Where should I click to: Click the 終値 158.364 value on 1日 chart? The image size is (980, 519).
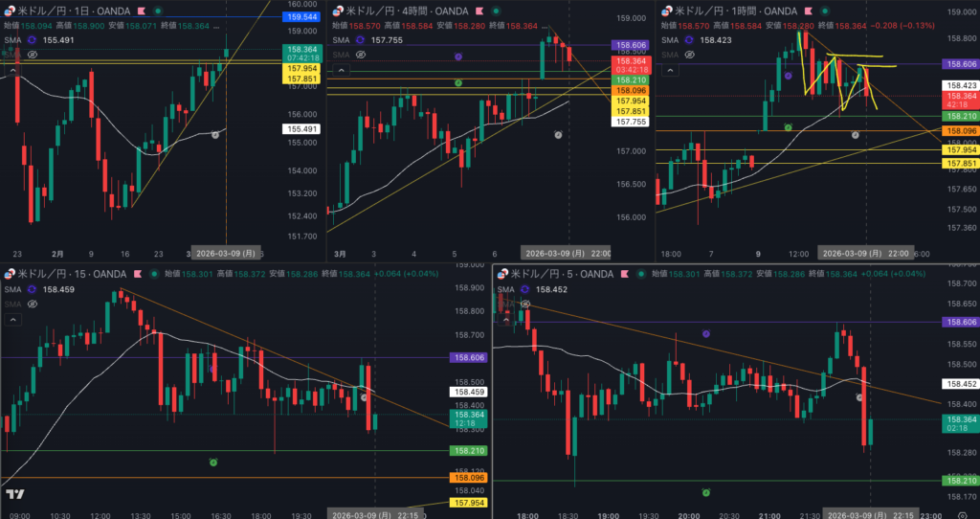(x=193, y=26)
